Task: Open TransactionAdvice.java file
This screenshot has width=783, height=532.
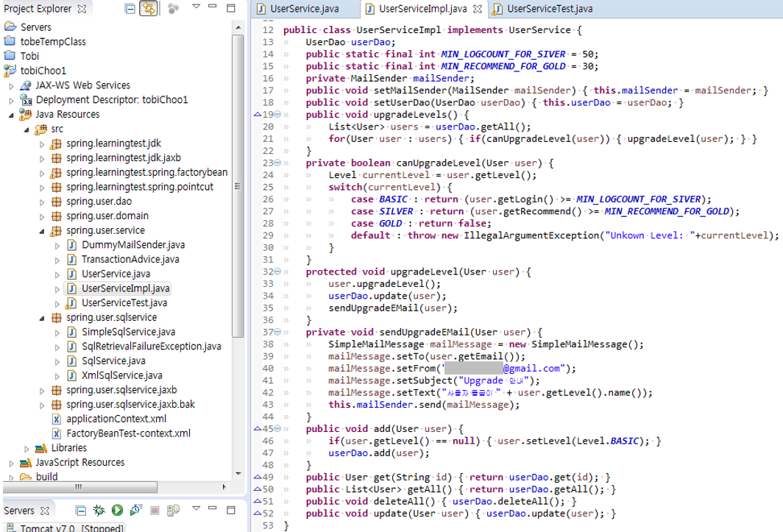Action: 130,259
